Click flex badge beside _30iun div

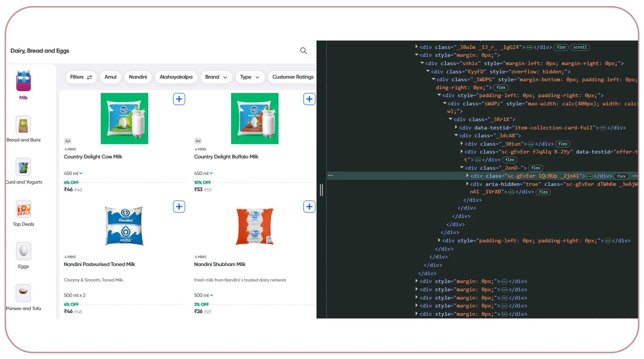click(x=563, y=144)
